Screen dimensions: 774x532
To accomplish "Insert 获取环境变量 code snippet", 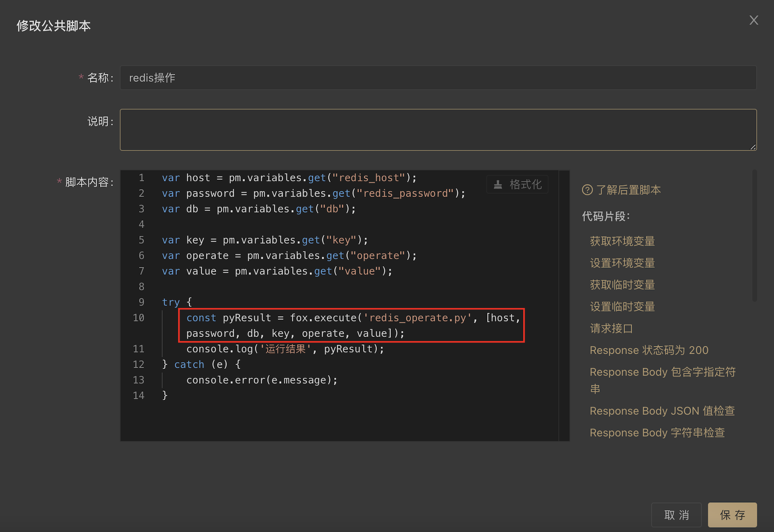I will tap(622, 241).
